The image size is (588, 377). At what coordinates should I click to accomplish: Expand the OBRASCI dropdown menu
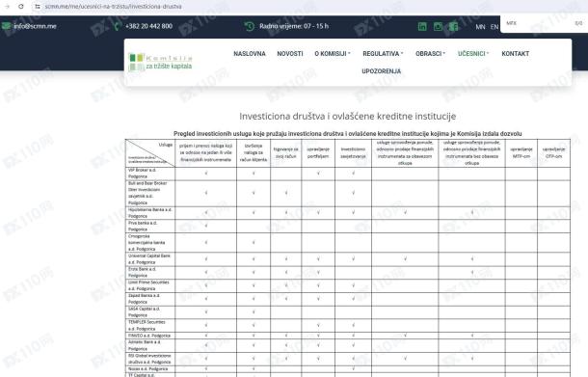click(430, 54)
